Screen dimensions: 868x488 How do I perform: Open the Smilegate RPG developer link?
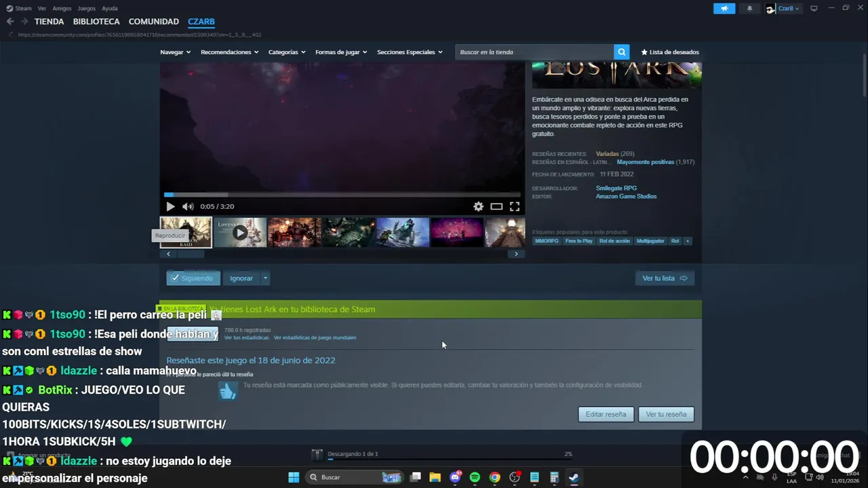pos(616,188)
